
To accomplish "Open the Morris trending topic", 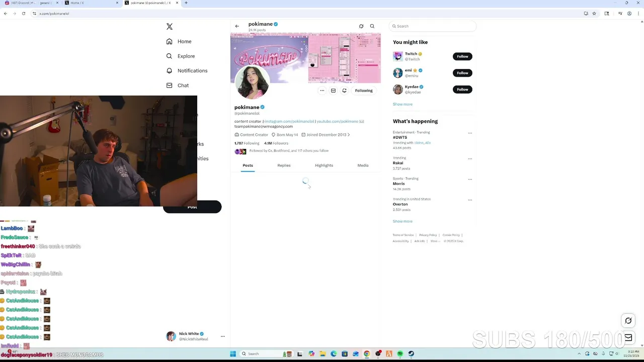I will click(398, 184).
